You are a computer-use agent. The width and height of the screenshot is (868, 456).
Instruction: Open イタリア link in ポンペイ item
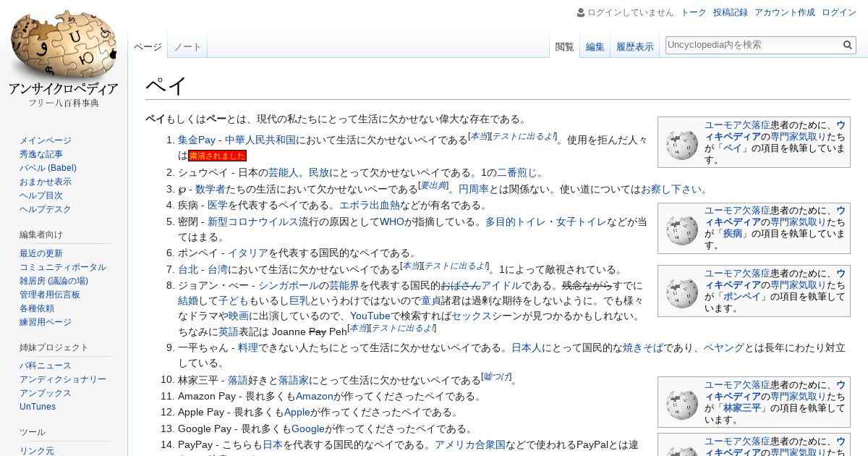248,253
